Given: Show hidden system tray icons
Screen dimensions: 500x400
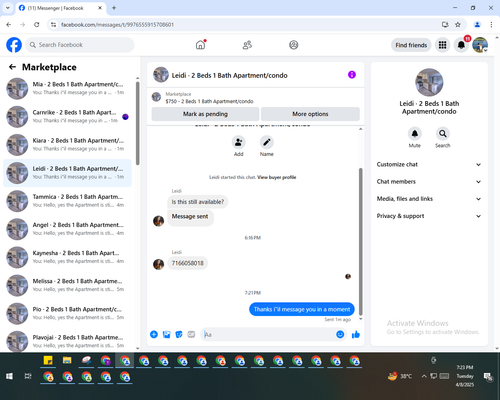Looking at the screenshot, I should 424,376.
